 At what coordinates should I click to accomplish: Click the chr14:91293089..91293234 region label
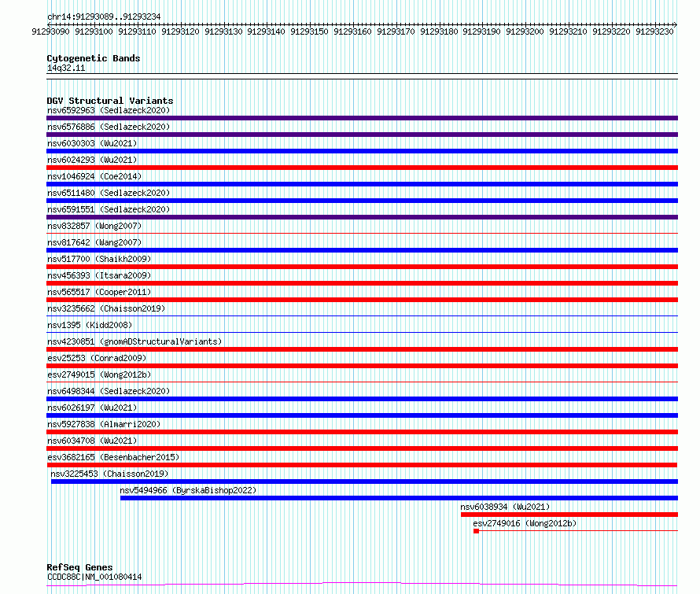(104, 17)
